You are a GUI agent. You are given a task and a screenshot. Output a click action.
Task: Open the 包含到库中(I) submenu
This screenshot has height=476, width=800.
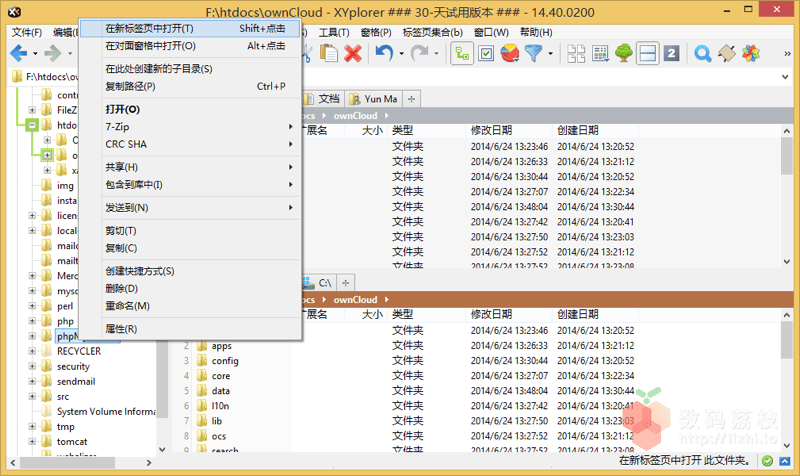point(190,185)
